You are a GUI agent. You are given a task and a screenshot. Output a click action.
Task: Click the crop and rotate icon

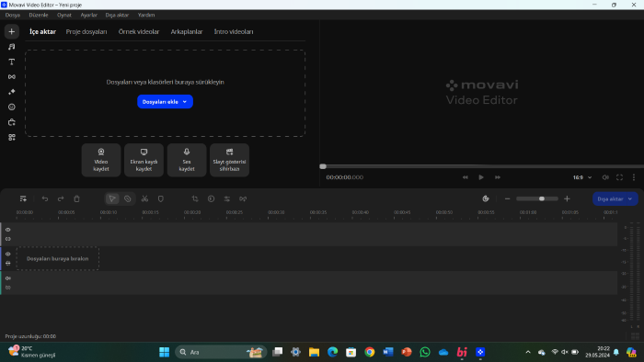[x=195, y=198]
